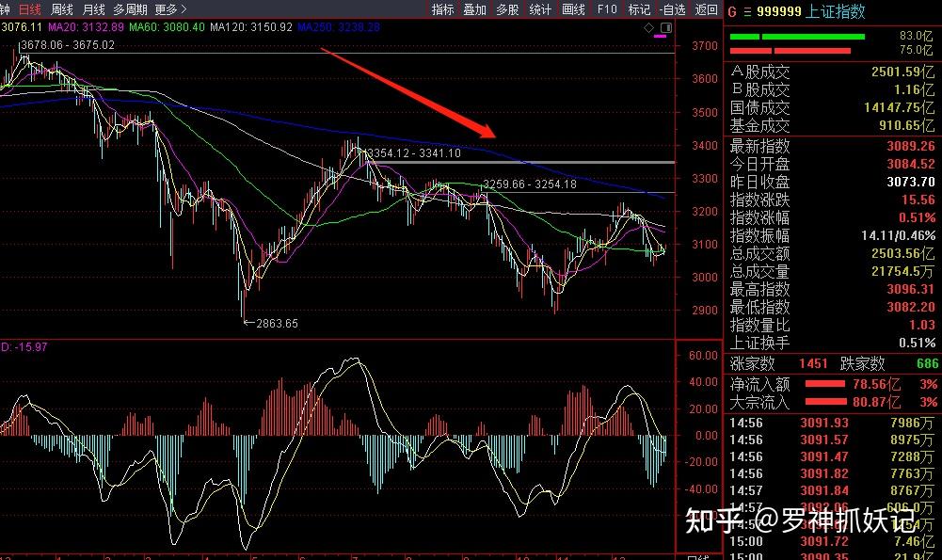Click the 60.00 MACD axis label
This screenshot has height=560, width=942.
703,356
